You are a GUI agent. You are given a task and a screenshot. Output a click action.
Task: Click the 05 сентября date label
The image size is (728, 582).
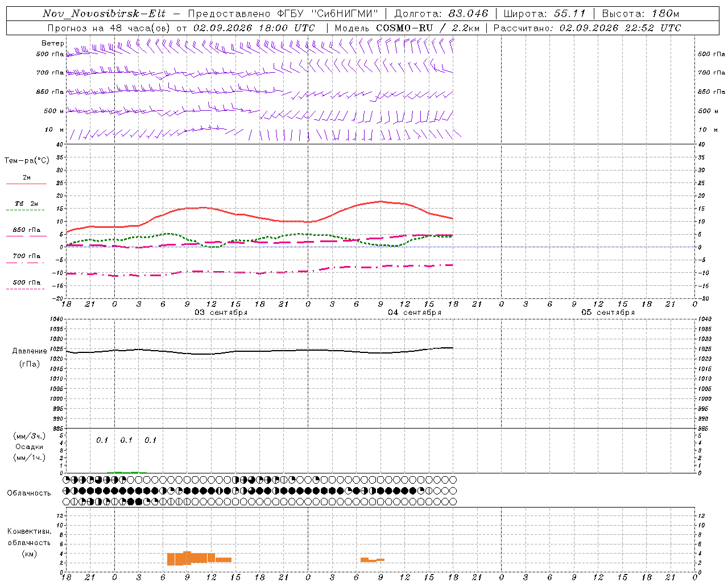coord(608,312)
